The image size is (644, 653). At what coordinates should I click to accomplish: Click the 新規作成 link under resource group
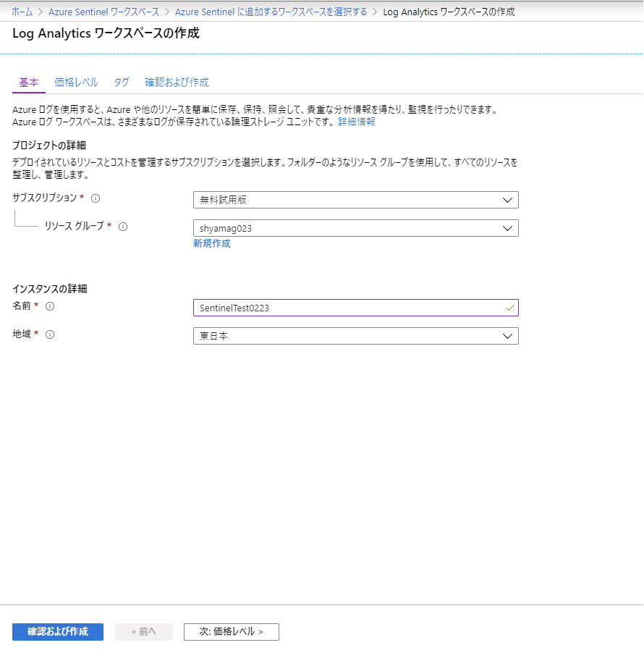212,244
